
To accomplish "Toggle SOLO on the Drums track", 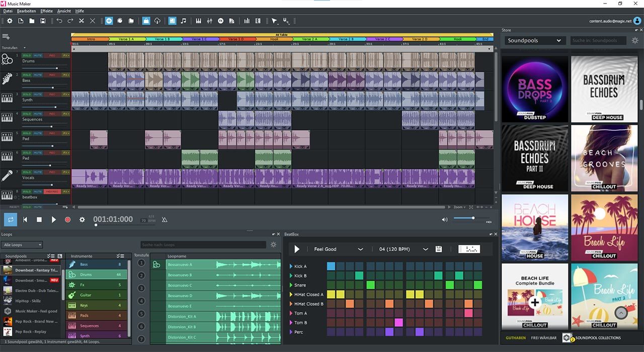I will pos(26,55).
